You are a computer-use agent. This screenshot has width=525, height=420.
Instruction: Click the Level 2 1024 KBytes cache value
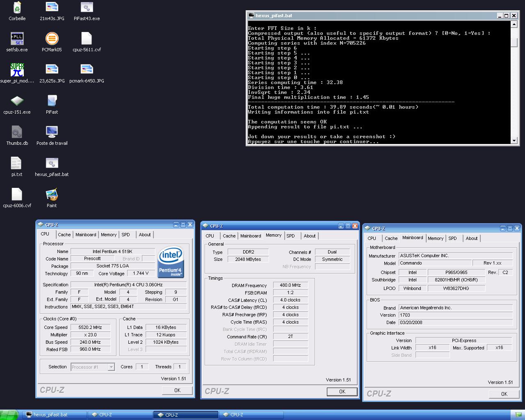pos(166,342)
